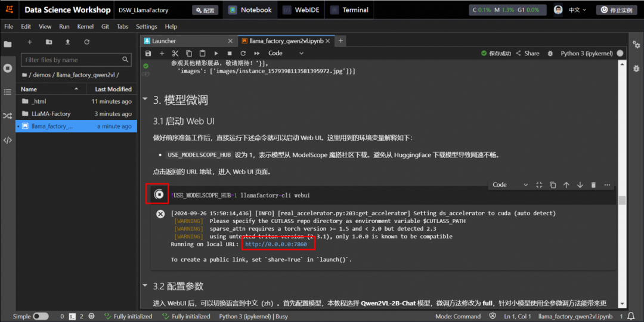Open the Table of Contents sidebar panel
644x322 pixels.
[x=8, y=92]
